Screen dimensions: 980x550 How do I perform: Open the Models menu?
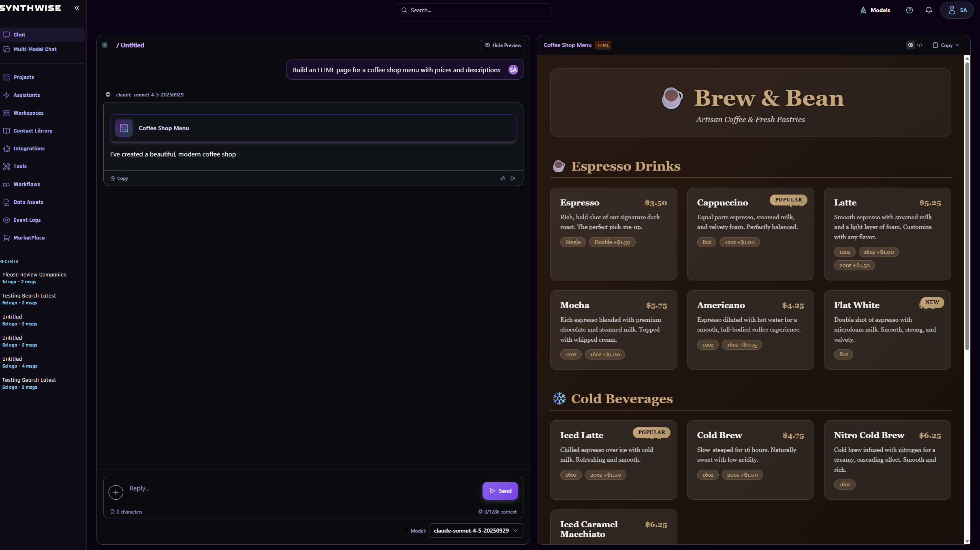tap(875, 10)
